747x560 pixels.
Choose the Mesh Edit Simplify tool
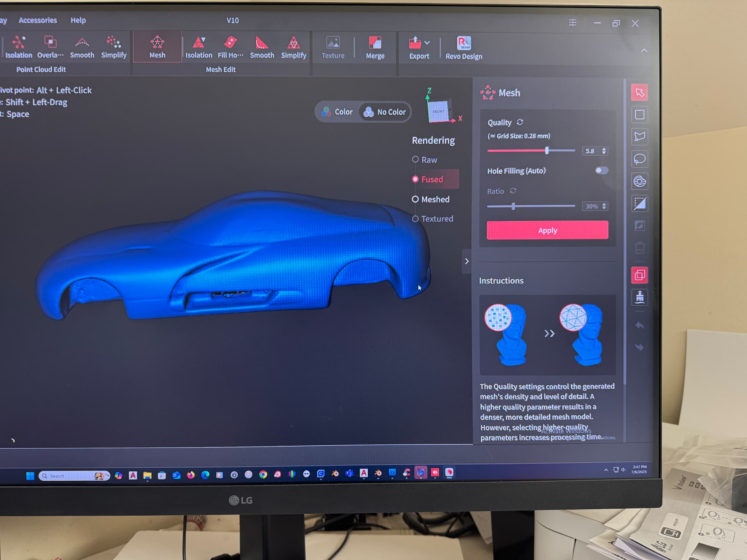294,47
